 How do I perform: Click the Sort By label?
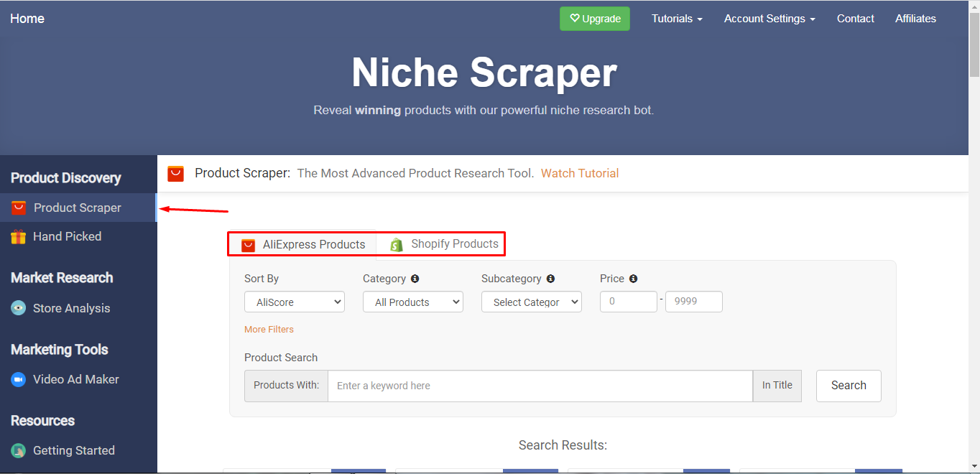pyautogui.click(x=262, y=279)
